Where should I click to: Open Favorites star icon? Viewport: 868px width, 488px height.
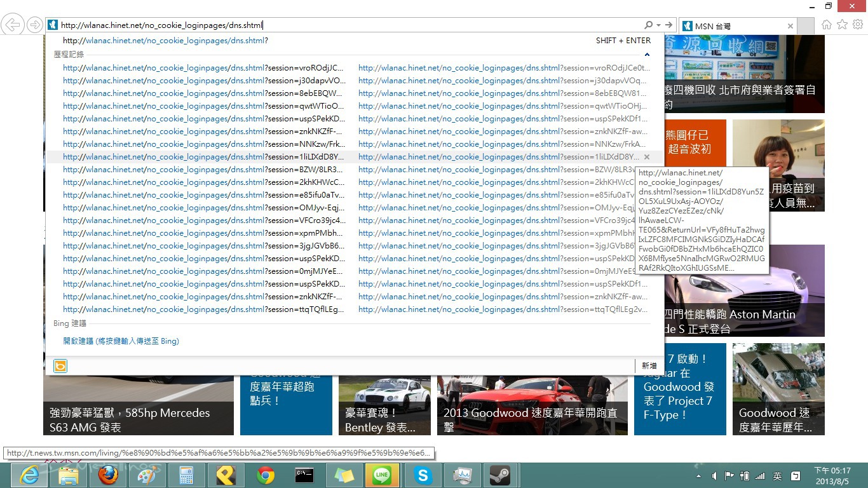842,25
